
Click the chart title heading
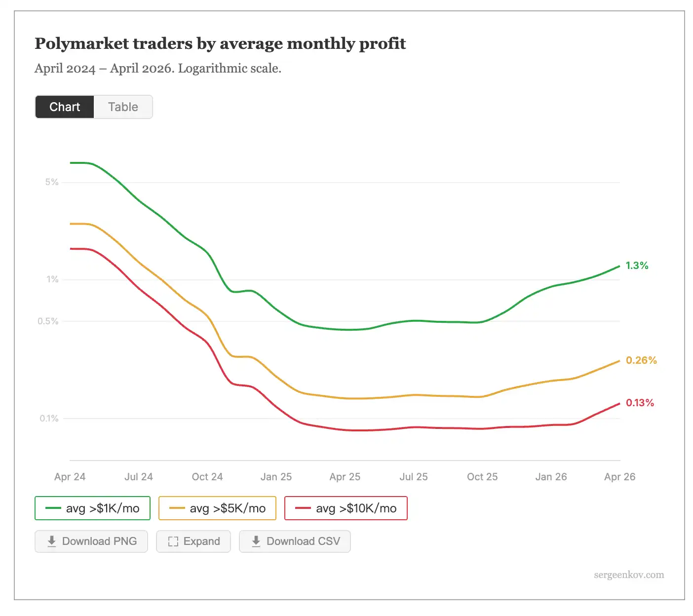click(220, 43)
